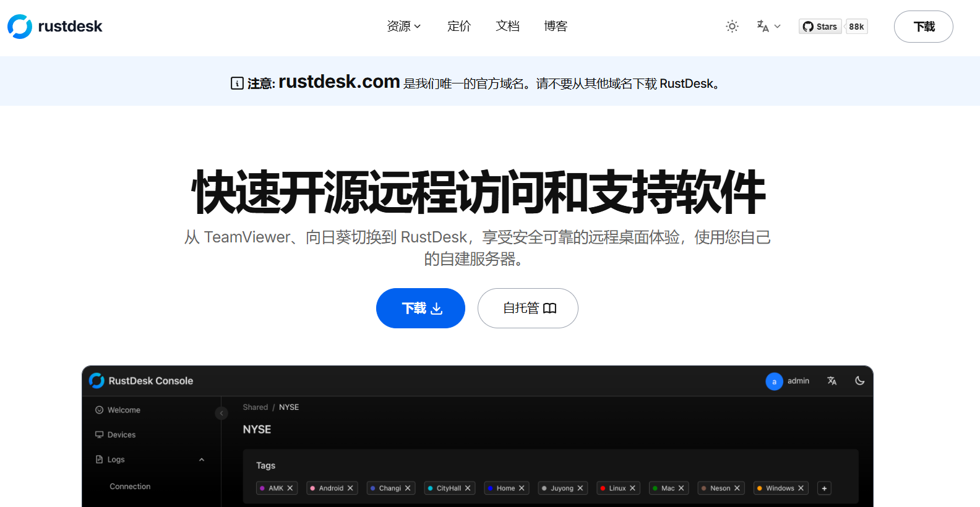Click the Linux red color dot
Viewport: 980px width, 507px height.
click(603, 488)
